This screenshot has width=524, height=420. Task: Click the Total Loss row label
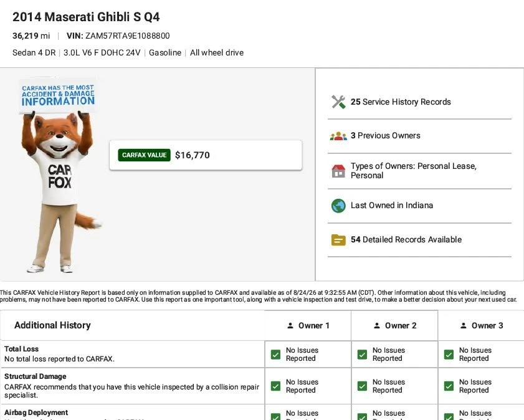click(21, 349)
